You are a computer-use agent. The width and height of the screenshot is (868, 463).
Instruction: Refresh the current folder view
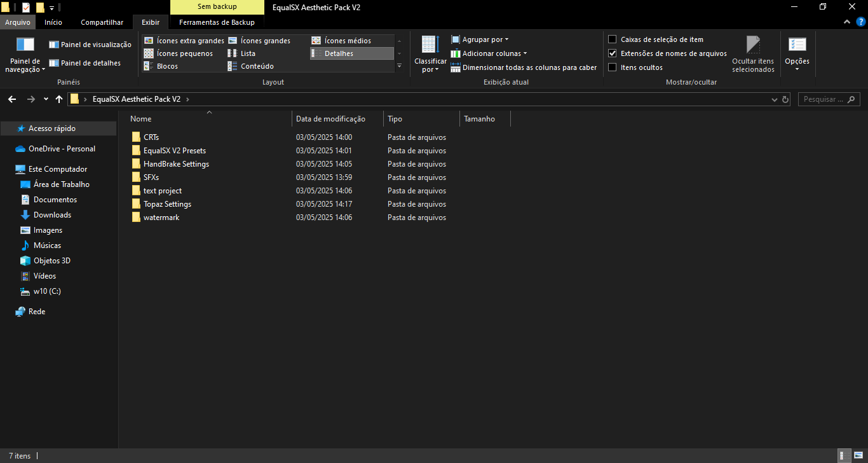(785, 100)
